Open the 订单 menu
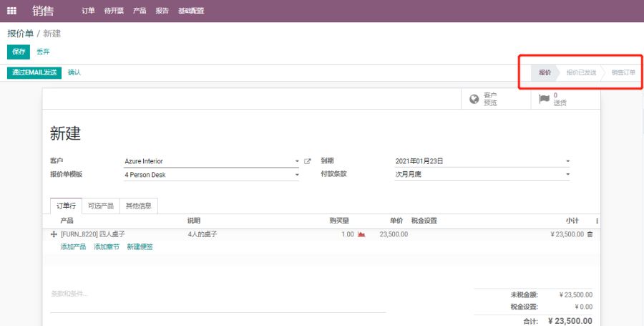Image resolution: width=644 pixels, height=326 pixels. point(88,11)
